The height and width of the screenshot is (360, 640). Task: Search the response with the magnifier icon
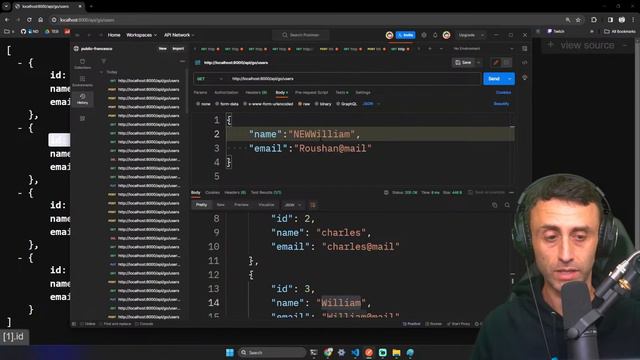507,205
